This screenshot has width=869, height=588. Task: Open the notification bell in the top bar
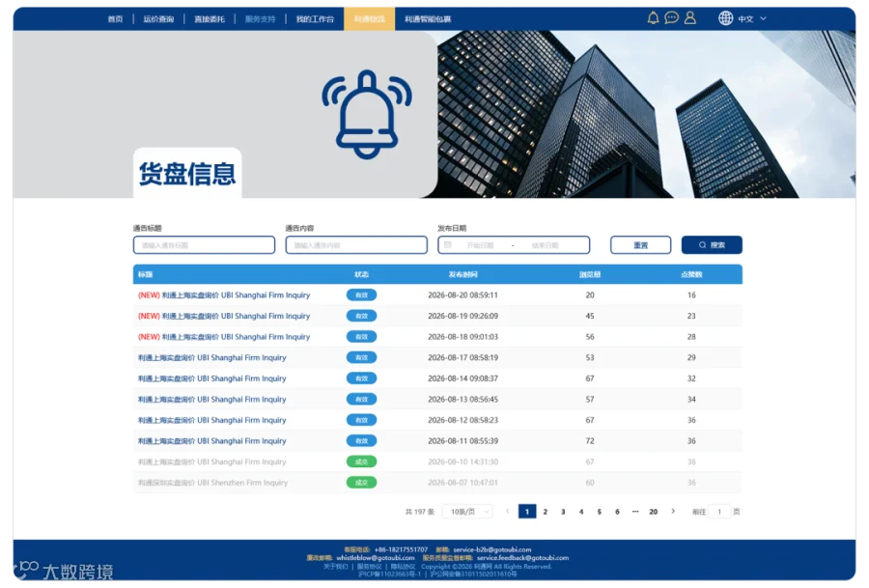[x=653, y=18]
